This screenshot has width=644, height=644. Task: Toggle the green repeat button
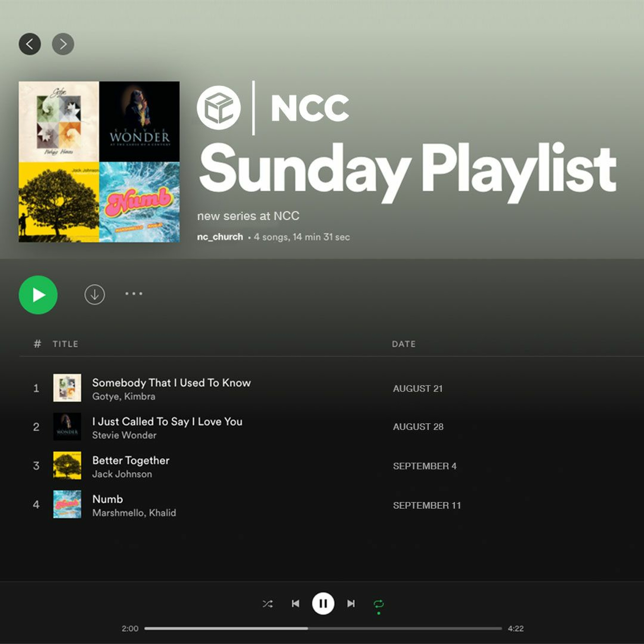379,604
